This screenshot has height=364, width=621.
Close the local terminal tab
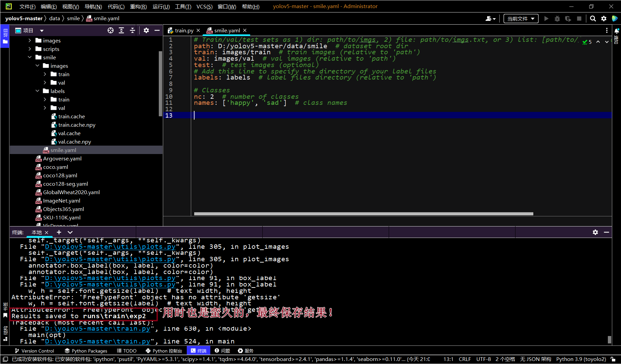47,233
